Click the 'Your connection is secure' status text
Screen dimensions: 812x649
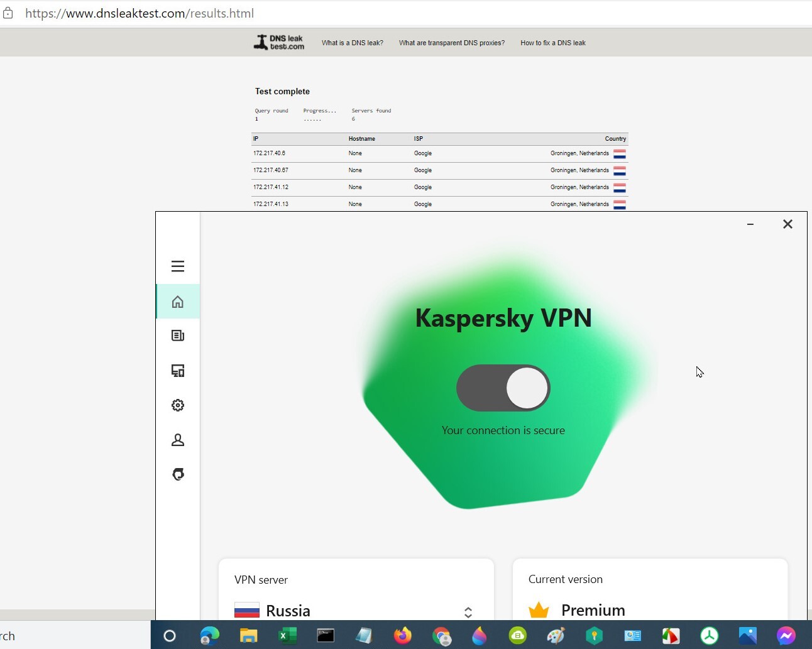click(x=503, y=430)
